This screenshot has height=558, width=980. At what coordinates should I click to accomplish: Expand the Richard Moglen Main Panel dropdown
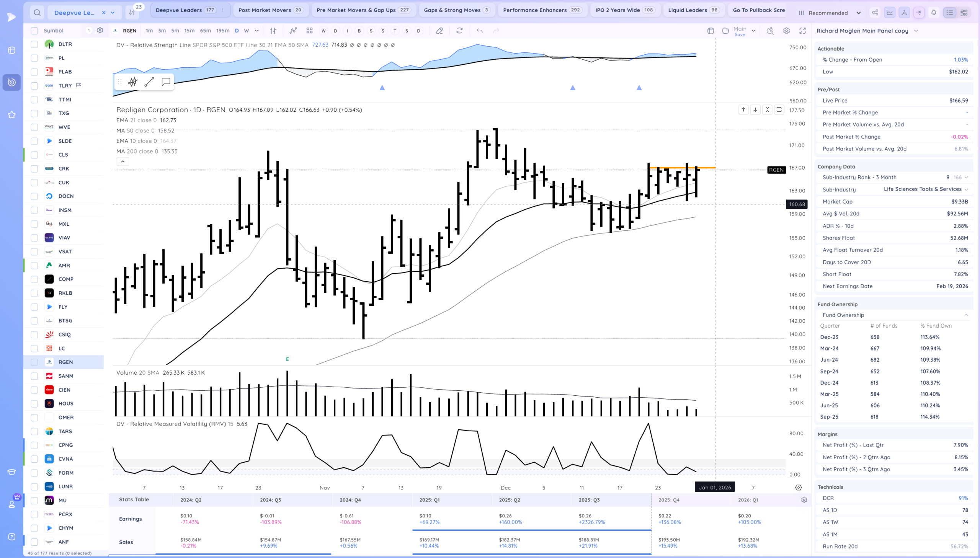[916, 31]
